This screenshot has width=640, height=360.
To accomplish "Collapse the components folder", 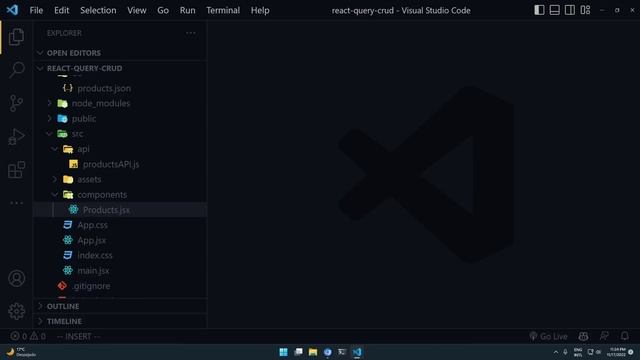I will click(120, 195).
